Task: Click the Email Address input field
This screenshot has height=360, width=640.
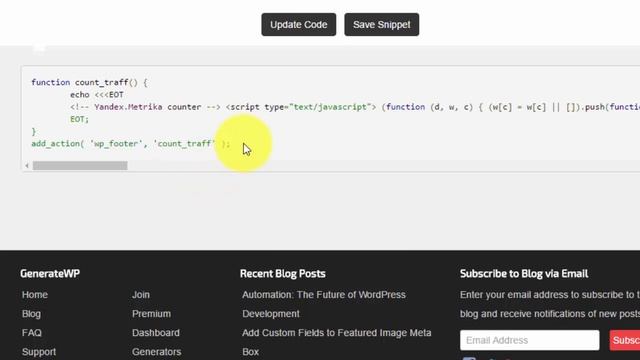Action: pyautogui.click(x=530, y=340)
